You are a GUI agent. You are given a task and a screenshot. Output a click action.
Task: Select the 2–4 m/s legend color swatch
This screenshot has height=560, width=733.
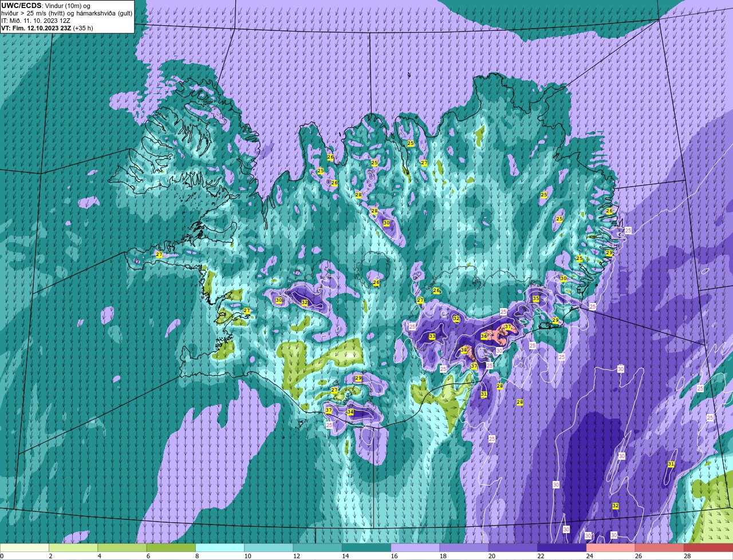[x=73, y=547]
